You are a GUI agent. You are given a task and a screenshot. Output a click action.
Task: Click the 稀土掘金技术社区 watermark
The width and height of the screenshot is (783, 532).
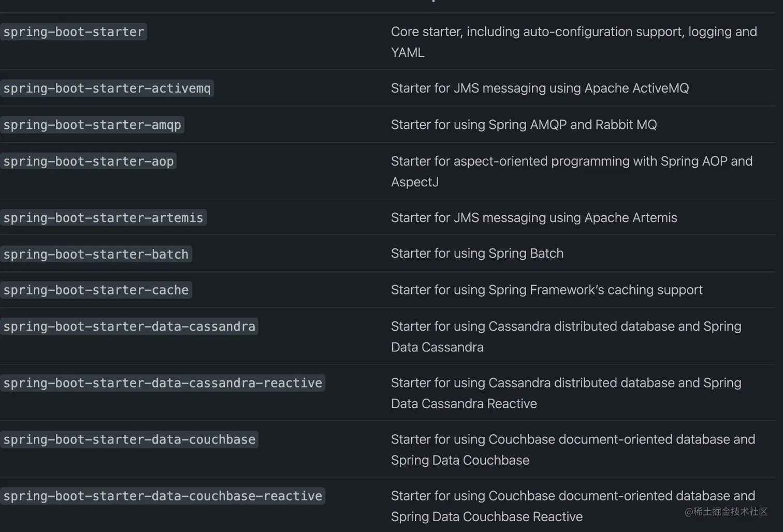(x=726, y=512)
